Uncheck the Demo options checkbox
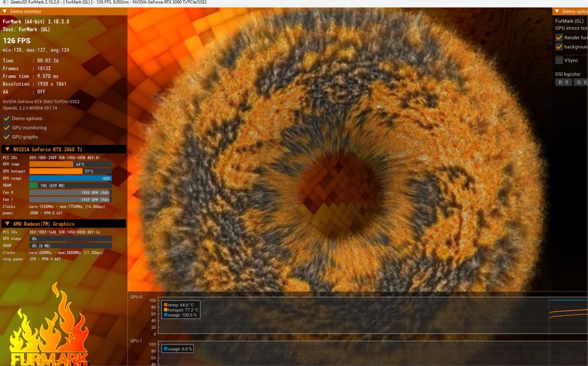Screen dimensions: 588x366 [x=6, y=118]
